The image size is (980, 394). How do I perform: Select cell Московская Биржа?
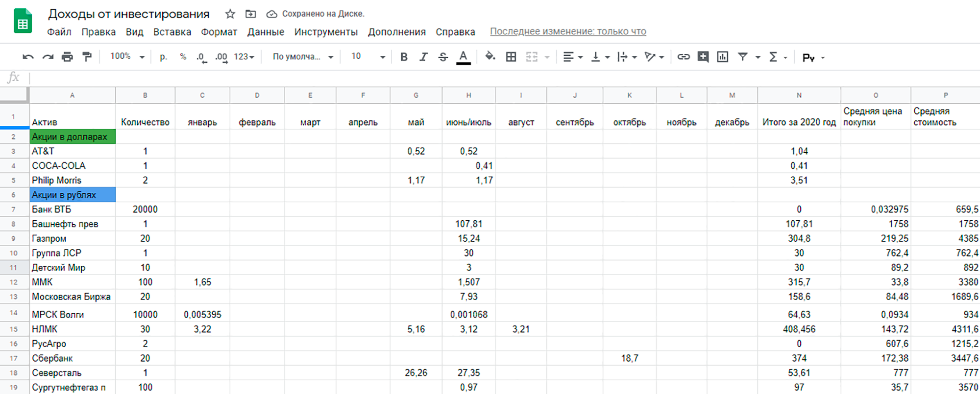[73, 297]
